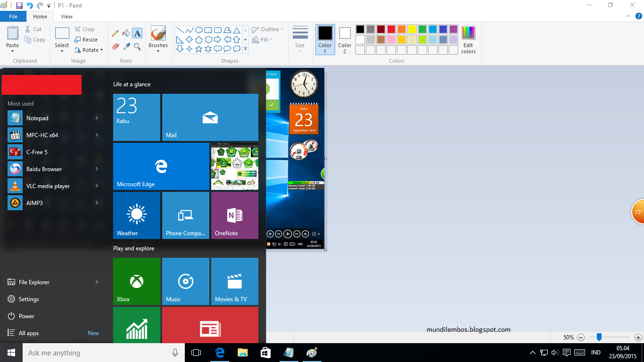This screenshot has height=362, width=644.
Task: Launch Microsoft Edge from the taskbar
Action: (x=219, y=353)
